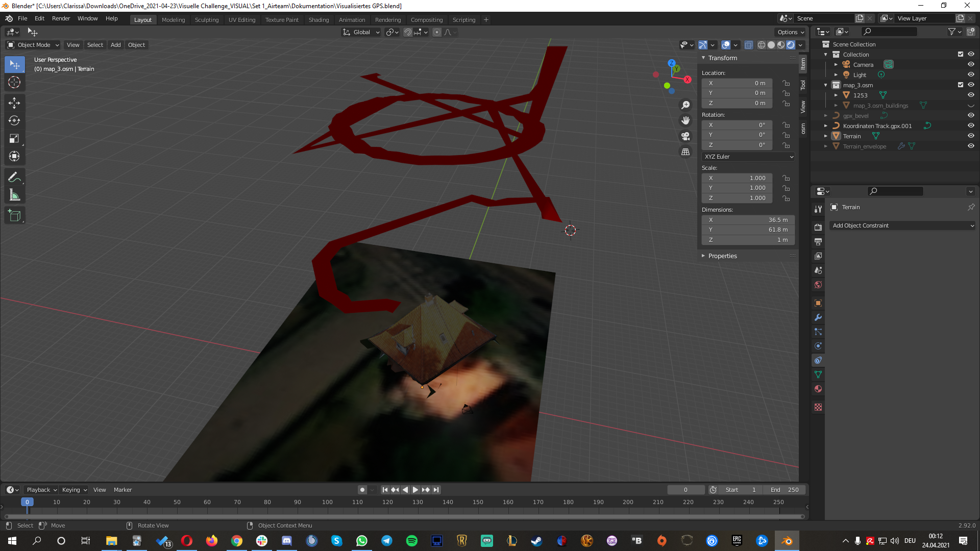Activate the Annotate pencil tool
Viewport: 980px width, 551px height.
click(x=14, y=177)
